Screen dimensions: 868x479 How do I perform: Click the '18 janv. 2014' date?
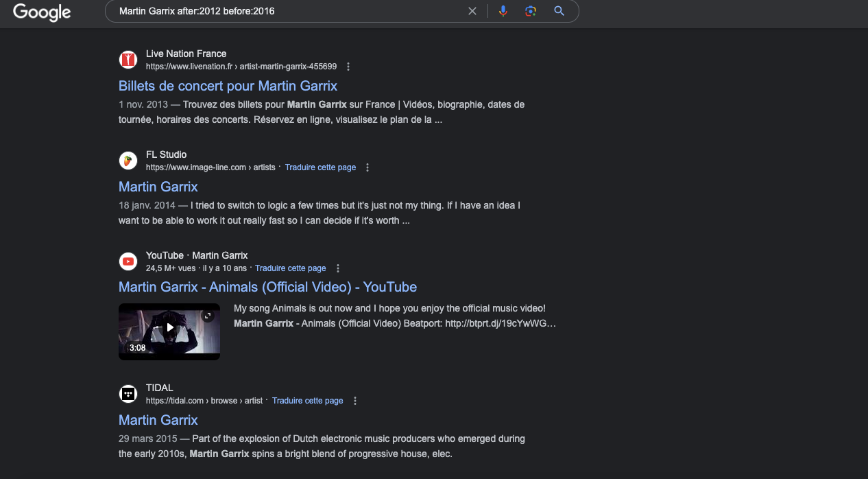tap(148, 205)
